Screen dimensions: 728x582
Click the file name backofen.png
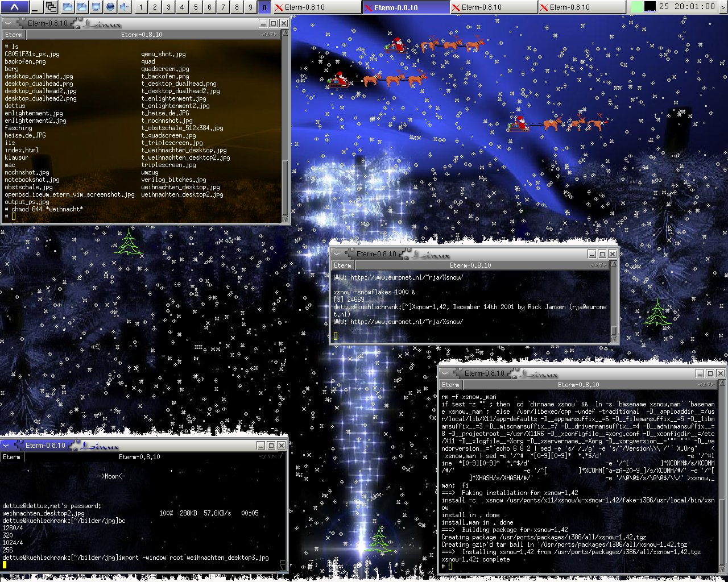point(25,61)
